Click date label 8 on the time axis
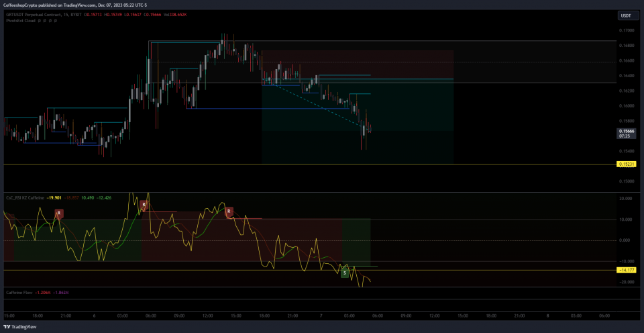The image size is (644, 333). coord(547,315)
